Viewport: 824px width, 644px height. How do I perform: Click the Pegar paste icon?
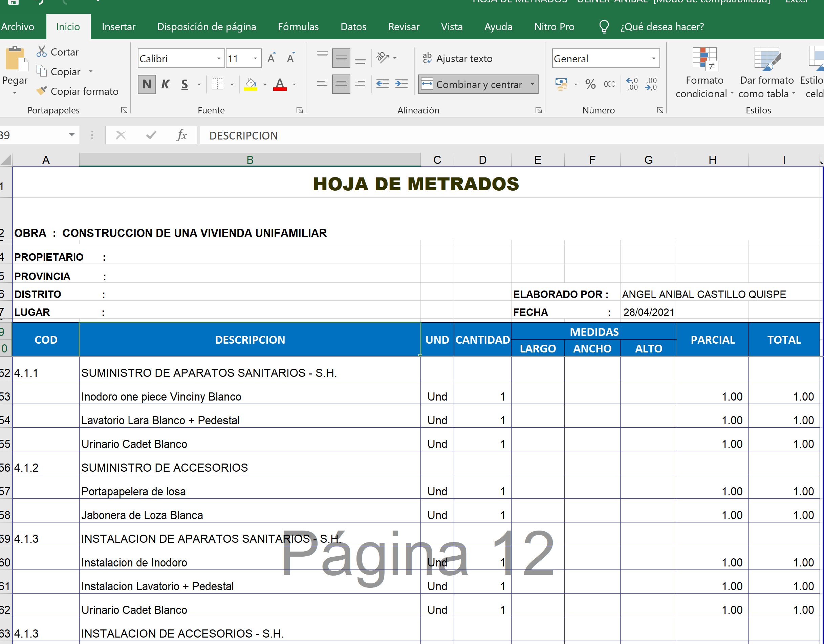(x=17, y=59)
